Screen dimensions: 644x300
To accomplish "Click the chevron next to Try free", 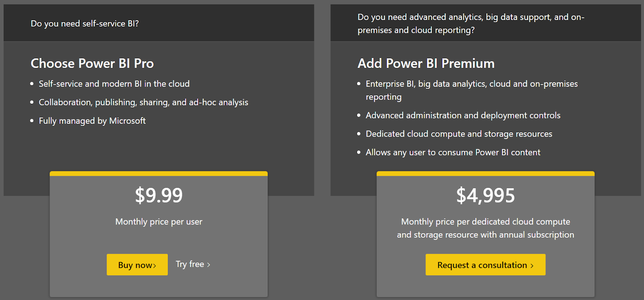I will coord(208,264).
